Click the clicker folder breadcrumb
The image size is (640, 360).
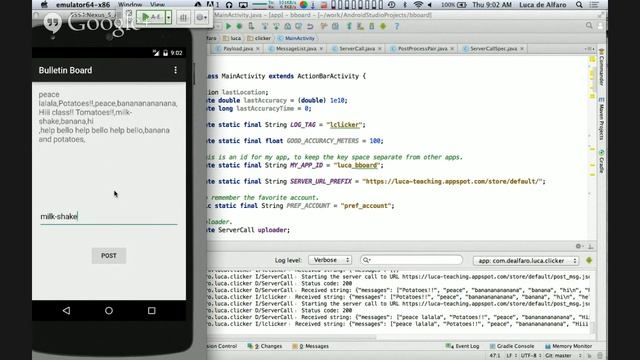coord(259,38)
